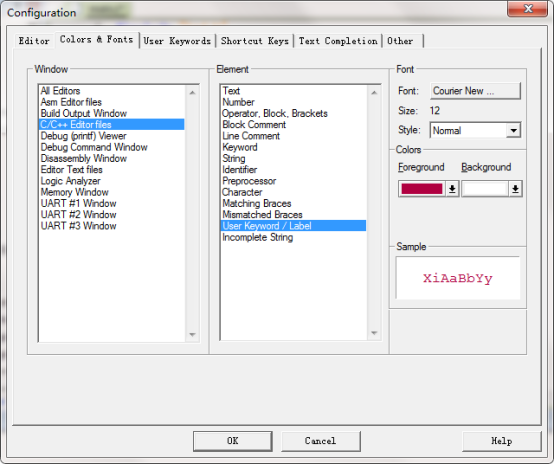Pick Debug (printf) Viewer entry
Image resolution: width=554 pixels, height=464 pixels.
point(112,136)
